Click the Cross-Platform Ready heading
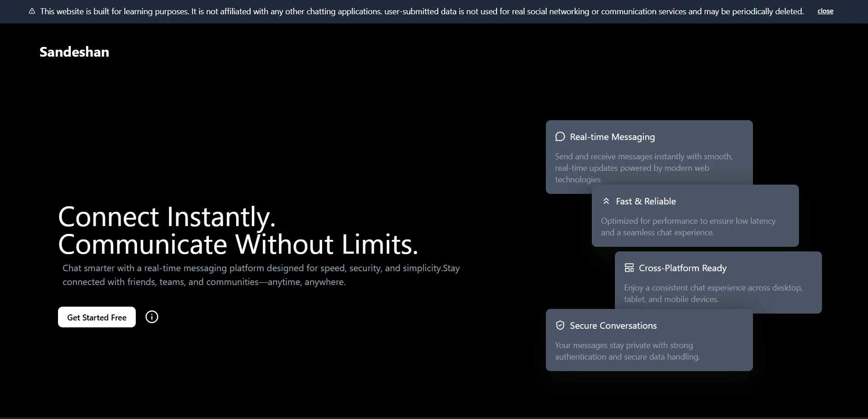This screenshot has width=868, height=419. (683, 268)
